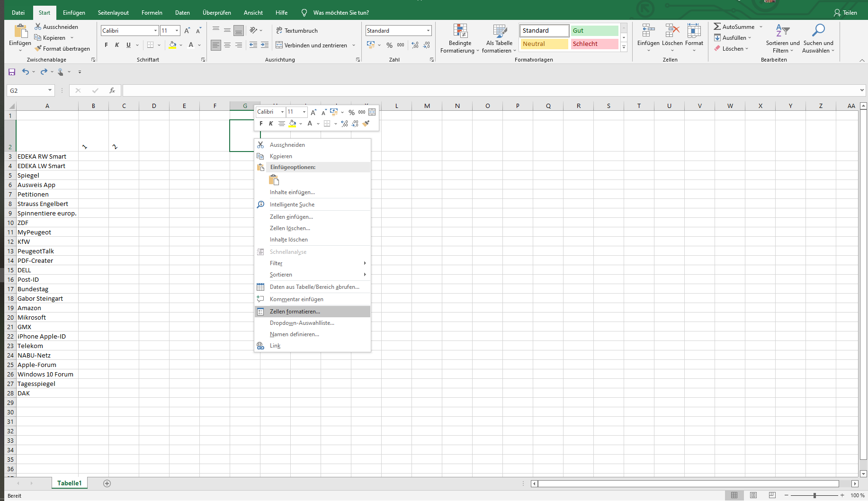The width and height of the screenshot is (868, 501).
Task: Switch to page break preview in status bar
Action: tap(772, 495)
